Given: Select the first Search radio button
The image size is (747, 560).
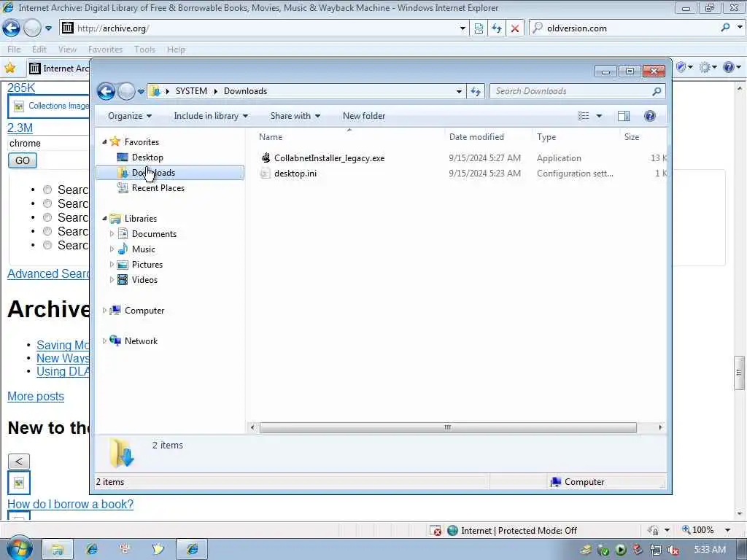Looking at the screenshot, I should [x=47, y=190].
